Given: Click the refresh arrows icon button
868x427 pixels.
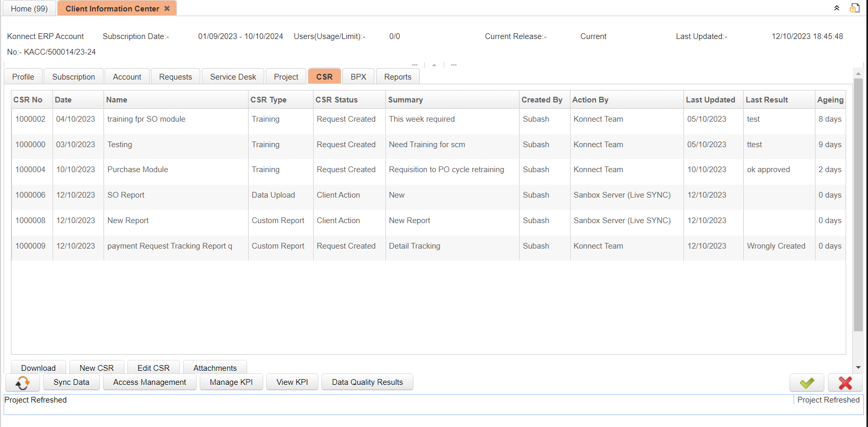Looking at the screenshot, I should pos(22,383).
